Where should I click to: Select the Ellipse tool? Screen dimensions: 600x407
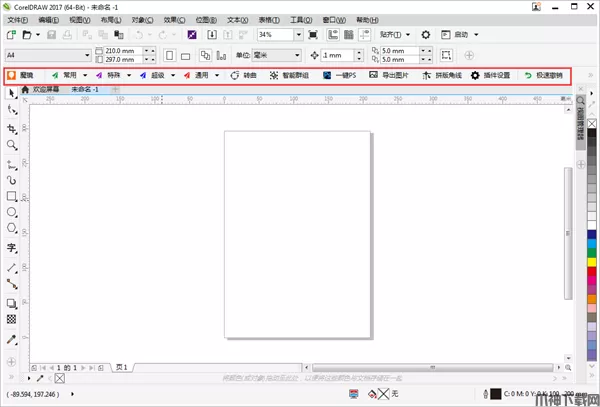12,213
